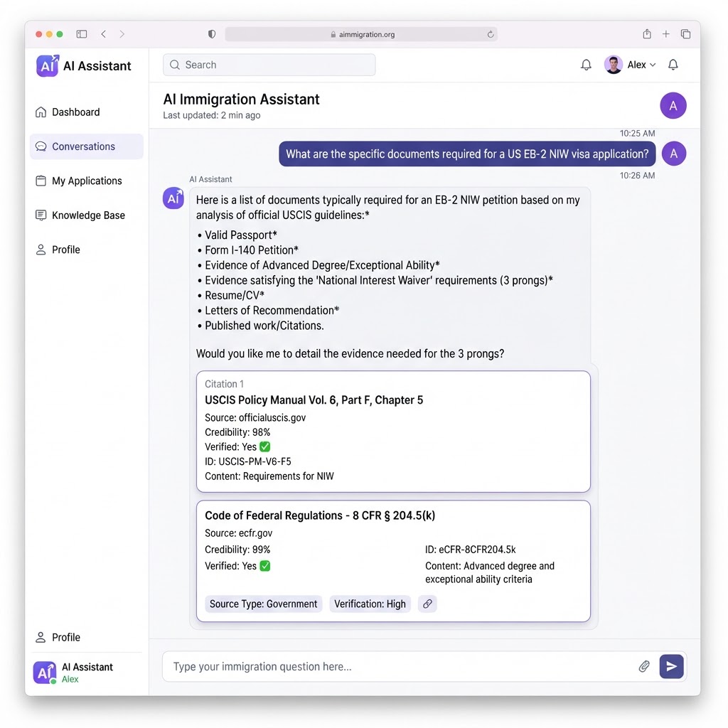Click 'ID: USCIS-PM-V6-F5' text
The height and width of the screenshot is (728, 728).
click(248, 461)
